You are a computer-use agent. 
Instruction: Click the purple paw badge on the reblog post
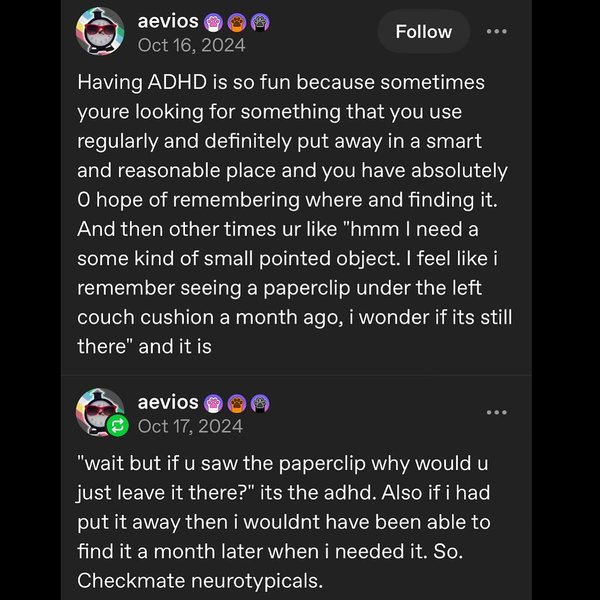click(213, 404)
